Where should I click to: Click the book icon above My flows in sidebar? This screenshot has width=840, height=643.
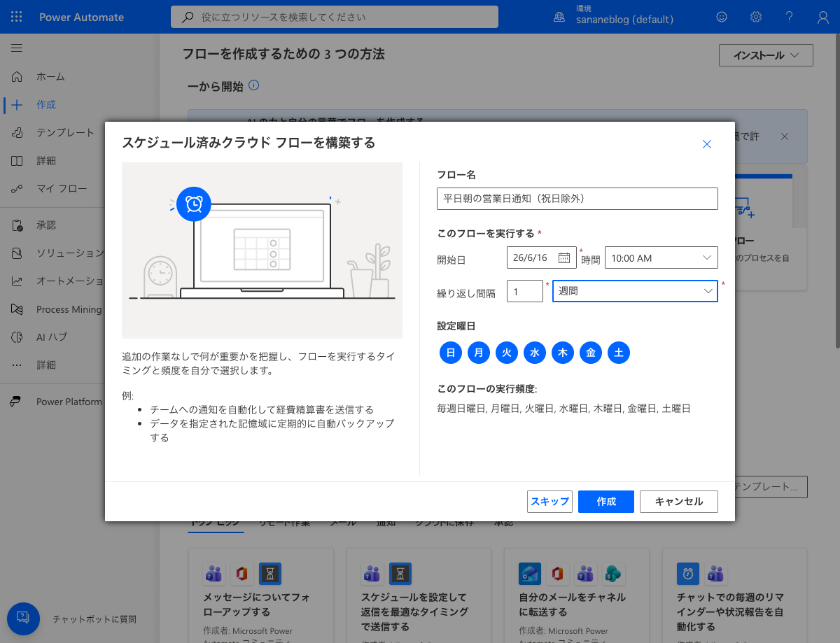17,160
